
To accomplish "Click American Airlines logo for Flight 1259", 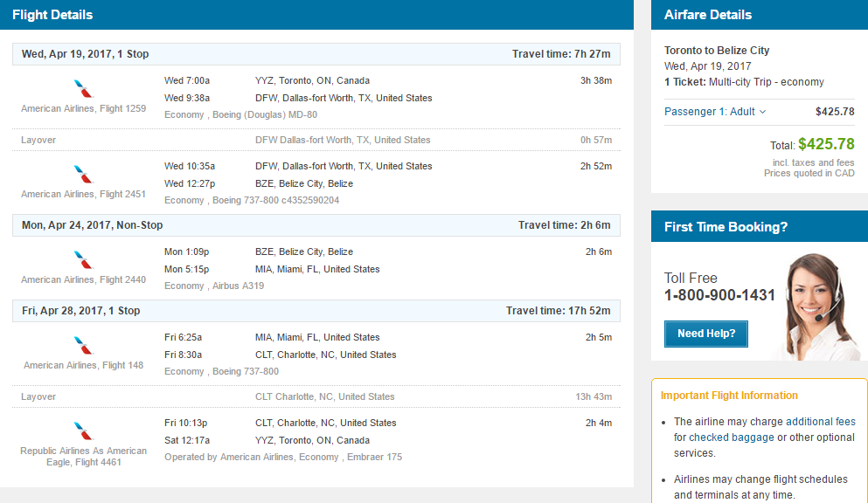I will coord(84,88).
